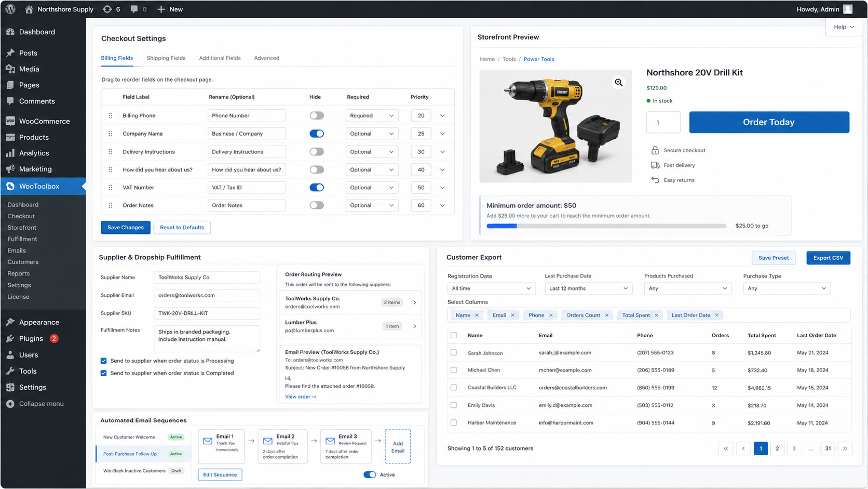
Task: Click the product quantity field
Action: [663, 122]
